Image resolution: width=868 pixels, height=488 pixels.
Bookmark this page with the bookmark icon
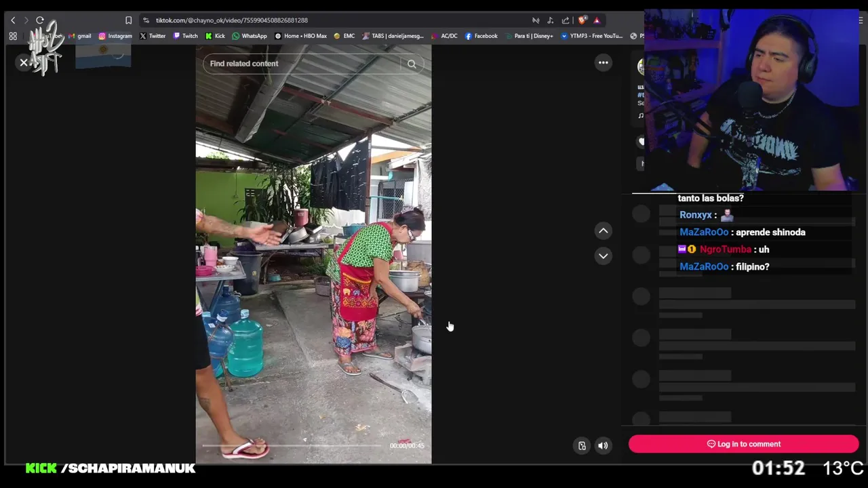(128, 20)
